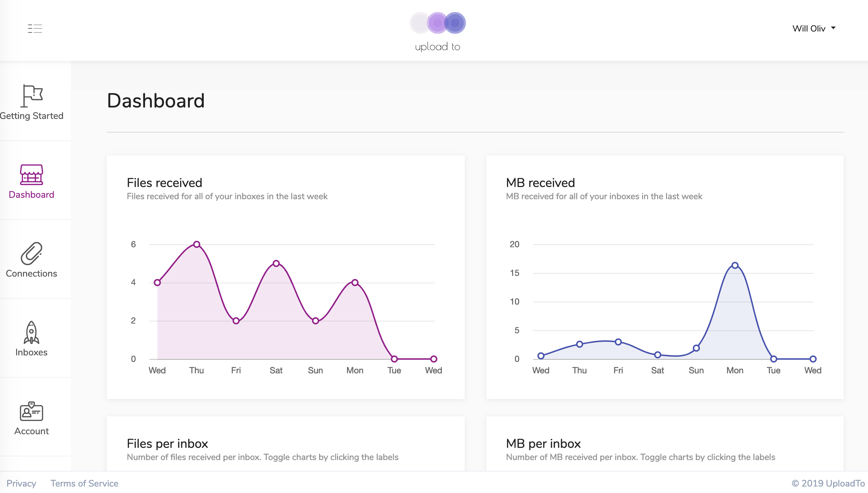
Task: Open the Privacy link in footer
Action: point(21,483)
